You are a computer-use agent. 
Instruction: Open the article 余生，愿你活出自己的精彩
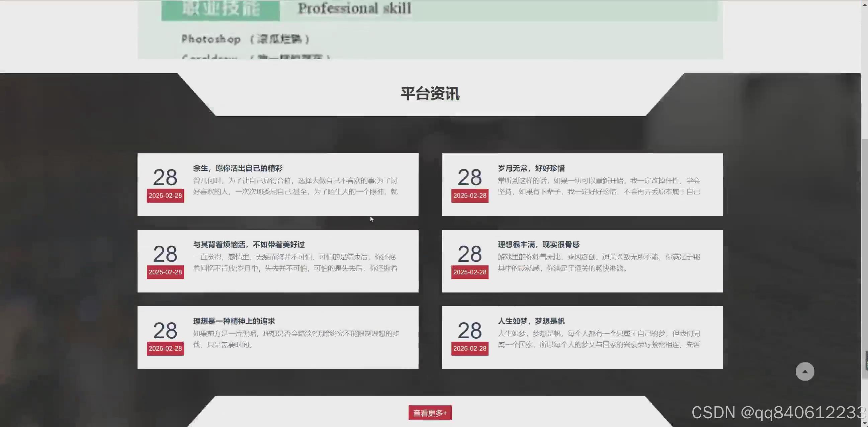tap(238, 168)
